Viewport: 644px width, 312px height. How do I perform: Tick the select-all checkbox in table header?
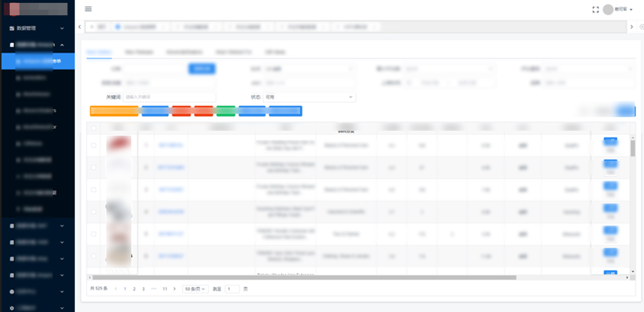tap(93, 128)
